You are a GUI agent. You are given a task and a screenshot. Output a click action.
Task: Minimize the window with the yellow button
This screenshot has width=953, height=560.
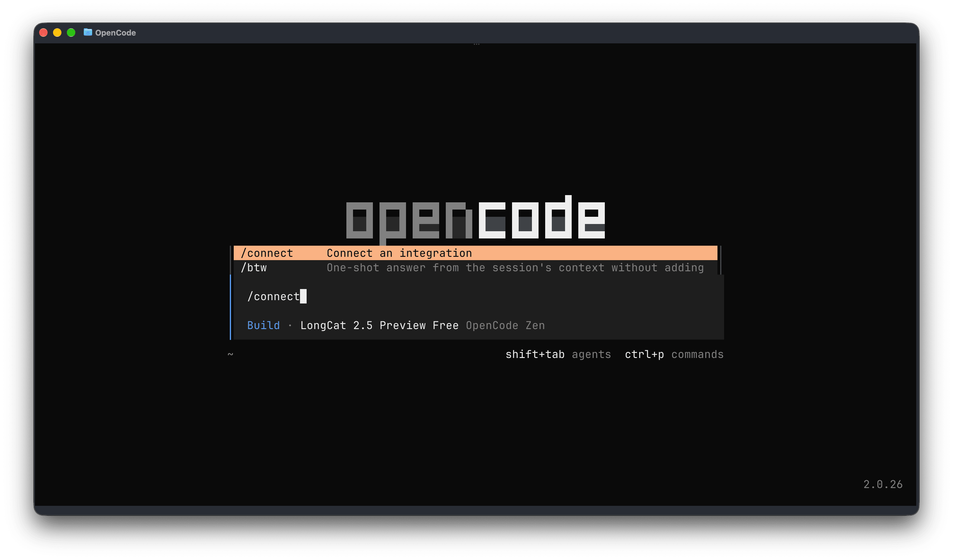point(57,33)
